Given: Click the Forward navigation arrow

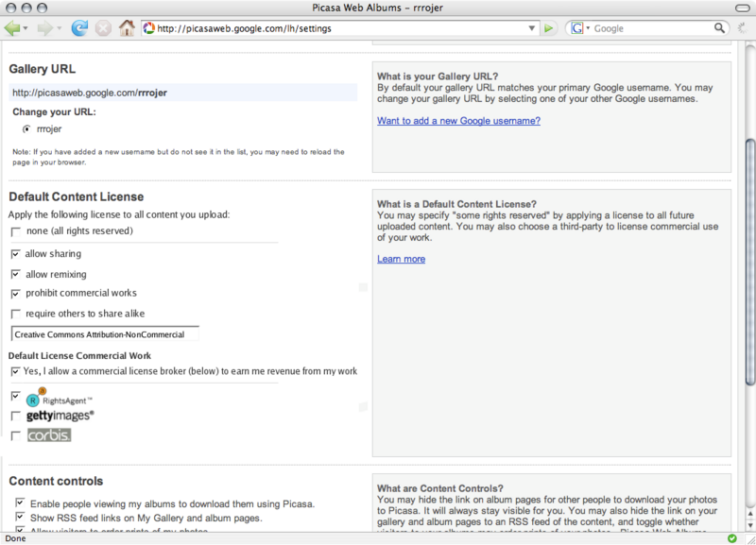Looking at the screenshot, I should [x=45, y=28].
